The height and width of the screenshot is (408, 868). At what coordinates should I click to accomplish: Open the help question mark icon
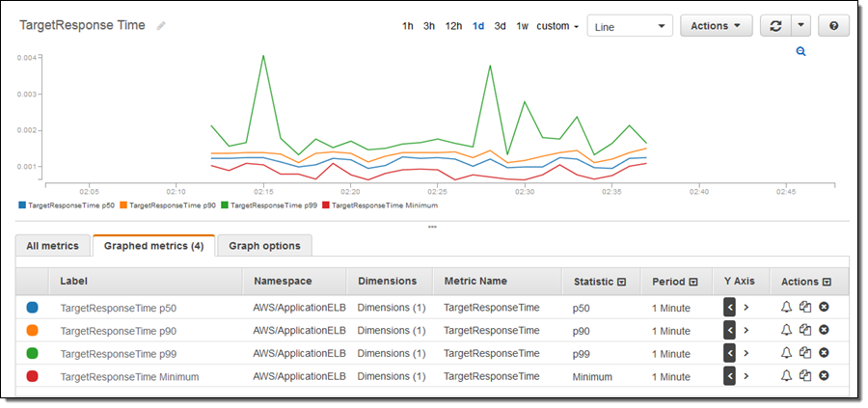(x=834, y=26)
